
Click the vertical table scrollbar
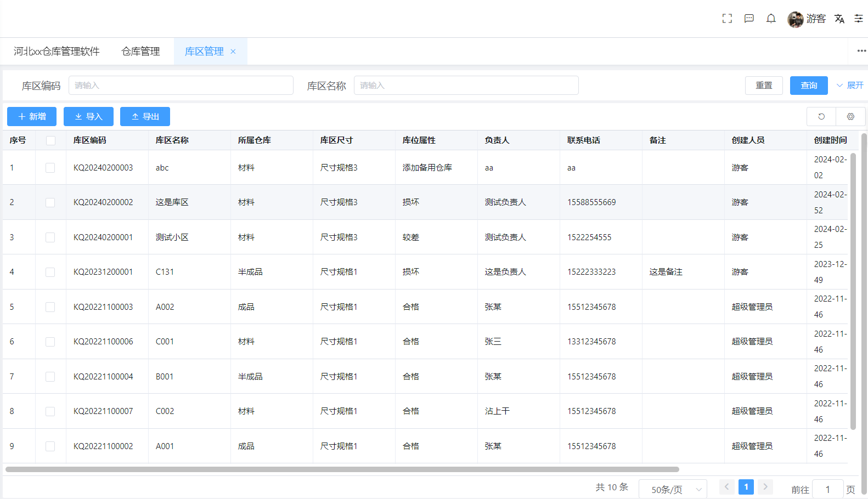click(x=853, y=291)
